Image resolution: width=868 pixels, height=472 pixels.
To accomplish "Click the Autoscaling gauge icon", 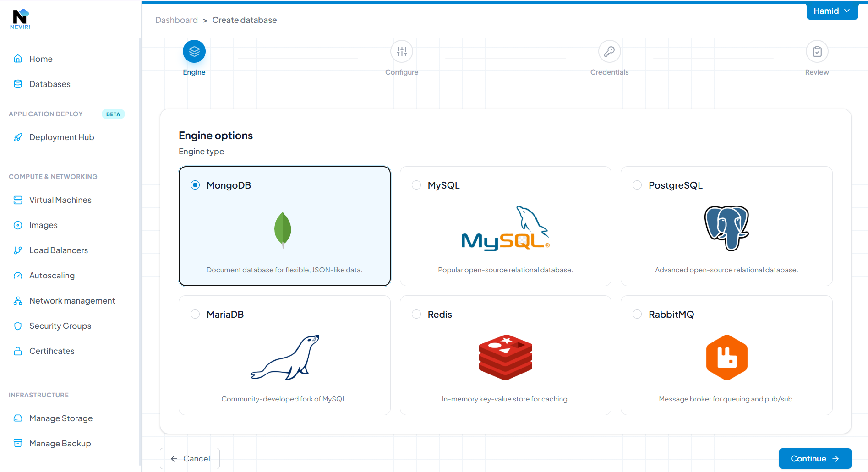I will click(x=18, y=275).
